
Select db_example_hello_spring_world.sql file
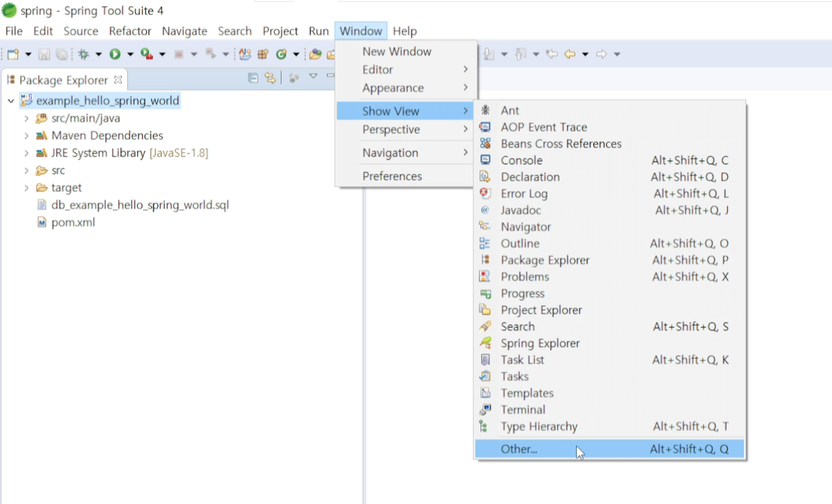[x=133, y=205]
